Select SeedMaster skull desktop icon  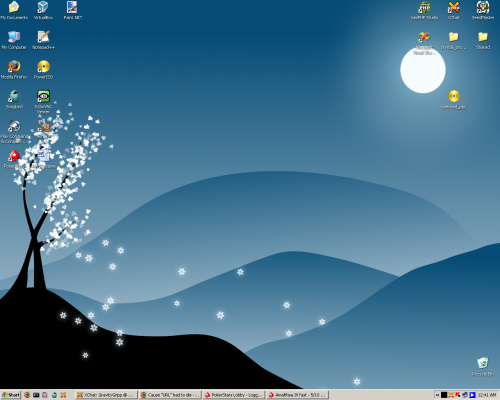(483, 10)
